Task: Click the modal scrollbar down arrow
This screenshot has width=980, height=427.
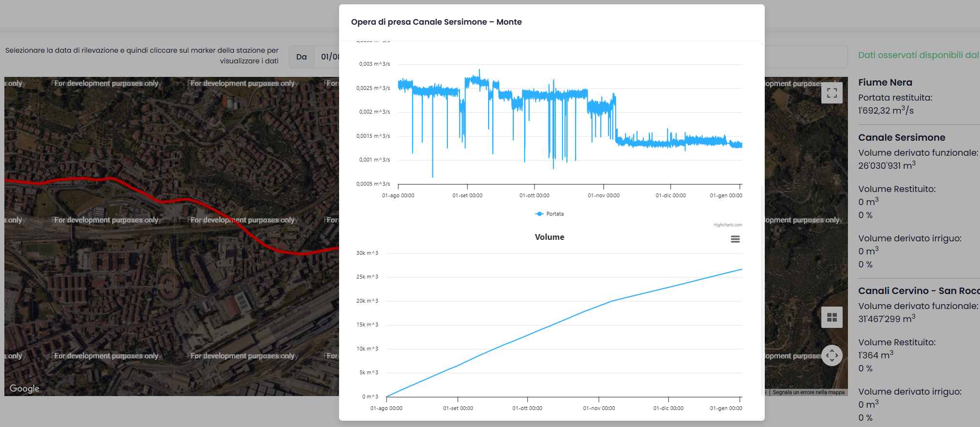Action: [762, 418]
